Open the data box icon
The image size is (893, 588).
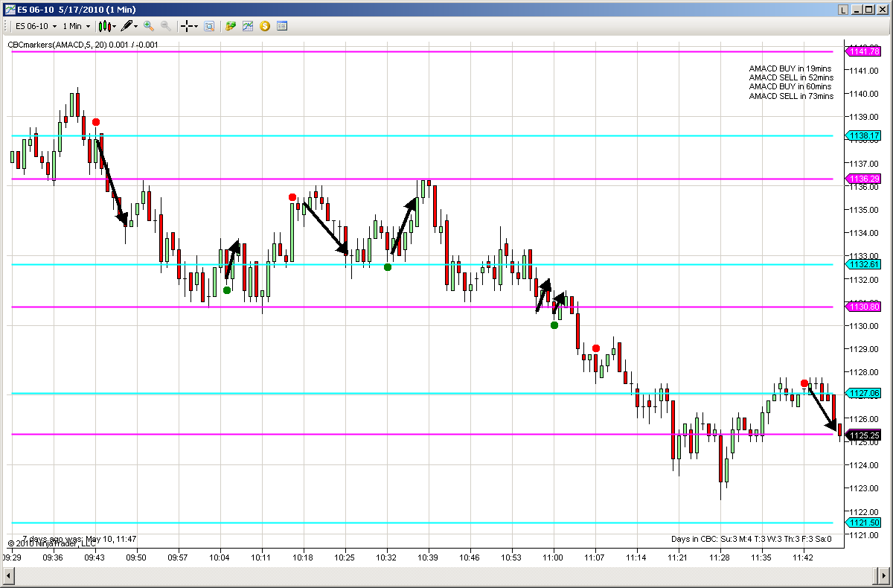point(209,26)
